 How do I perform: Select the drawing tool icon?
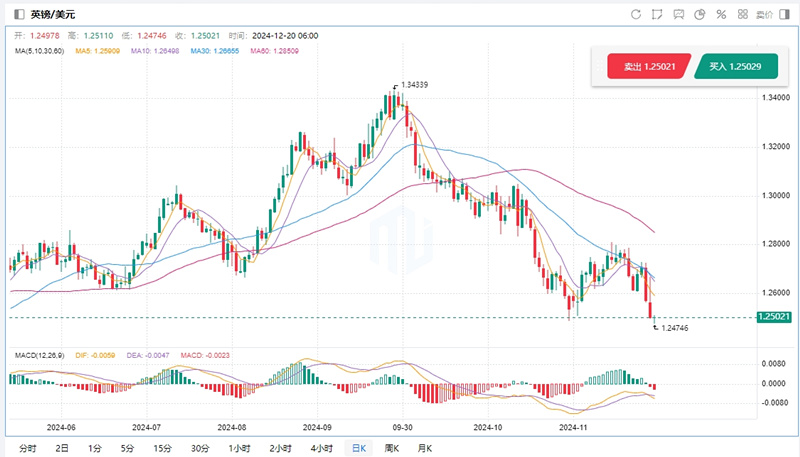click(x=657, y=14)
